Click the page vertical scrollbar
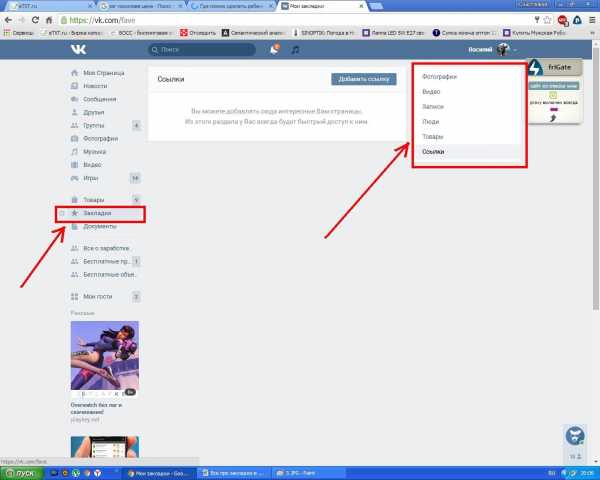The height and width of the screenshot is (480, 600). [x=596, y=176]
